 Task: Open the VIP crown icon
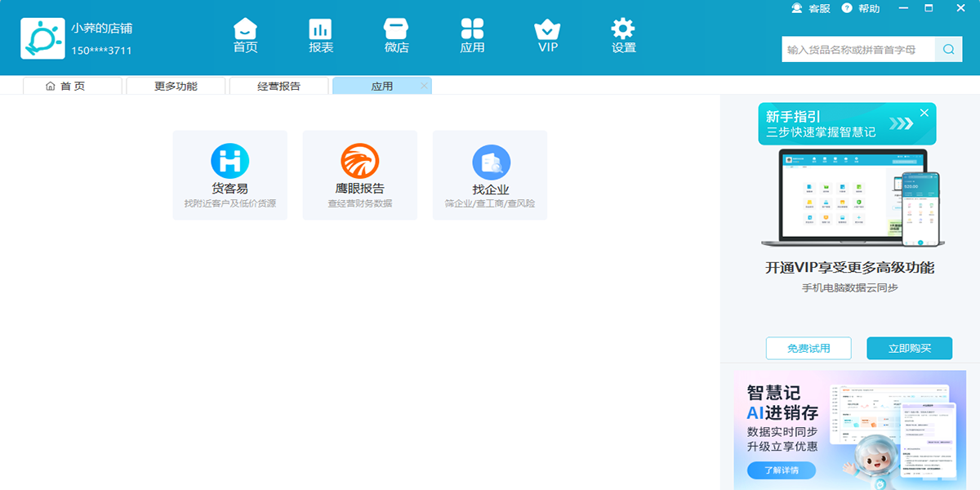(x=546, y=33)
